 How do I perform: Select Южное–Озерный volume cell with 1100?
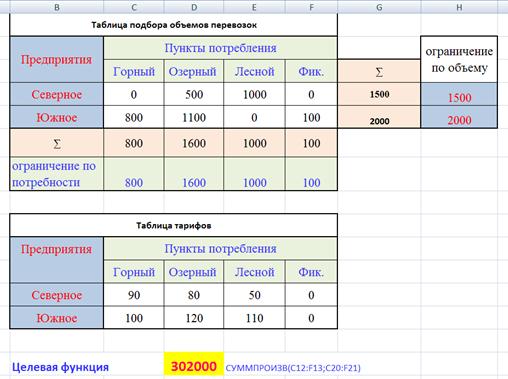click(194, 117)
